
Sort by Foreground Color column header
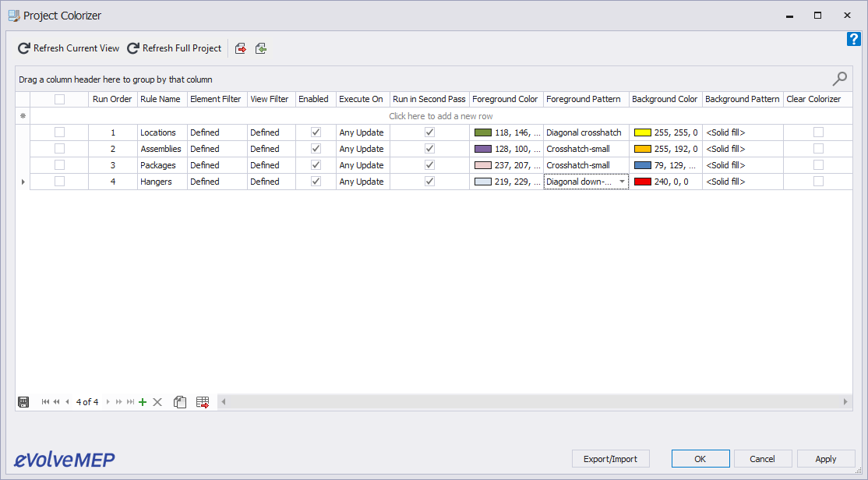(x=506, y=99)
